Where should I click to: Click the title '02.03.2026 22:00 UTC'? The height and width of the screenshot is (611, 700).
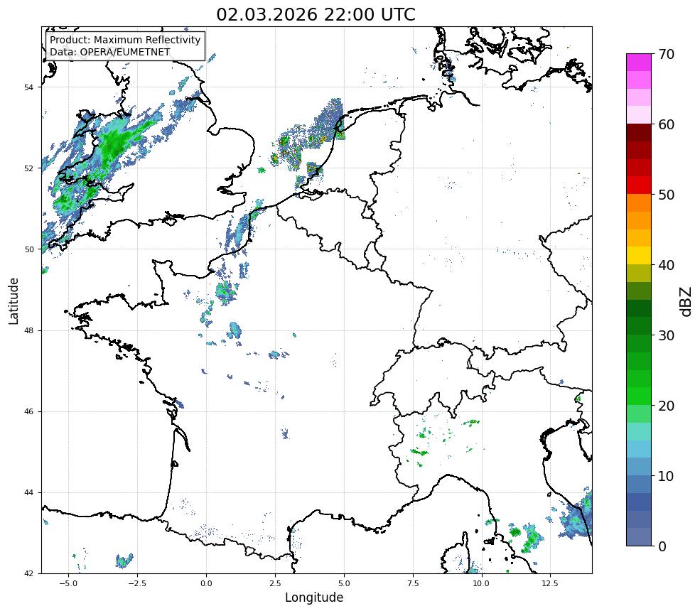(x=316, y=15)
